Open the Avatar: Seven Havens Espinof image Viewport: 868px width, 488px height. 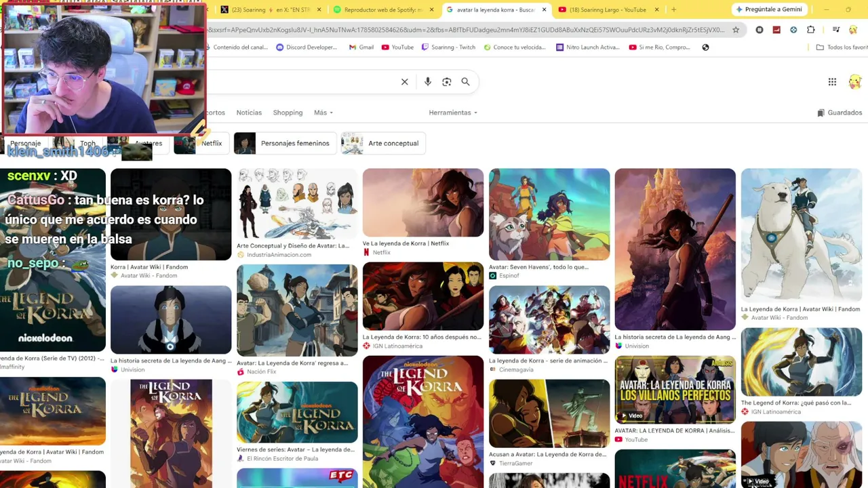click(x=549, y=214)
